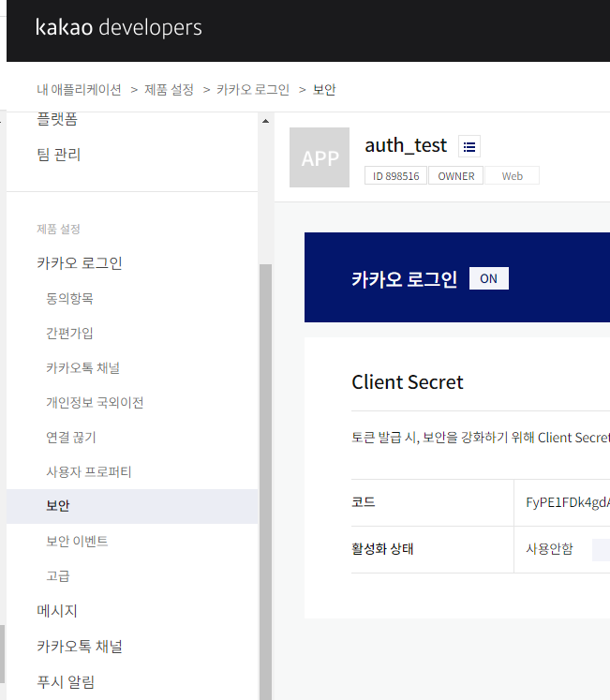Open the main 카카오톡 채널 sidebar section
This screenshot has height=700, width=610.
[x=80, y=647]
